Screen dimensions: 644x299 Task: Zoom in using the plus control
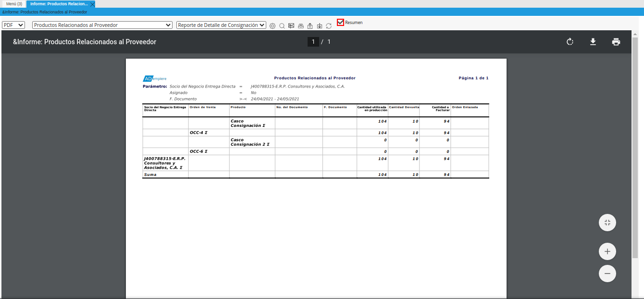[607, 251]
